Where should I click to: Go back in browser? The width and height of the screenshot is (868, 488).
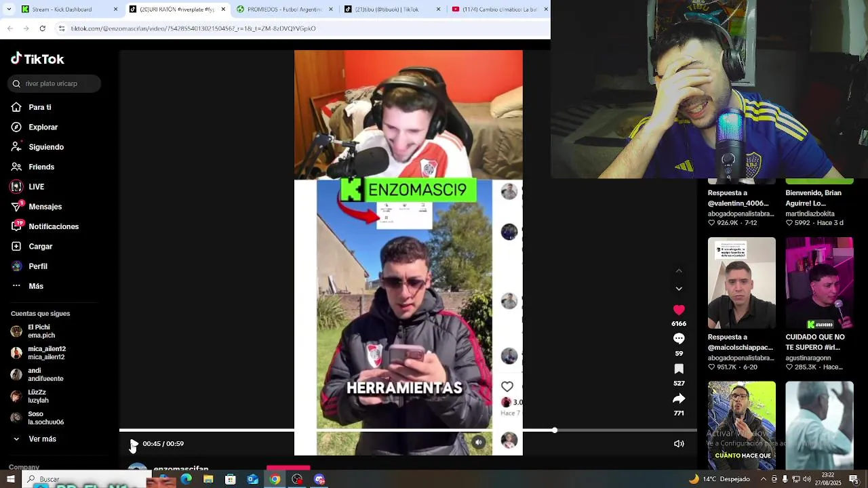point(10,28)
